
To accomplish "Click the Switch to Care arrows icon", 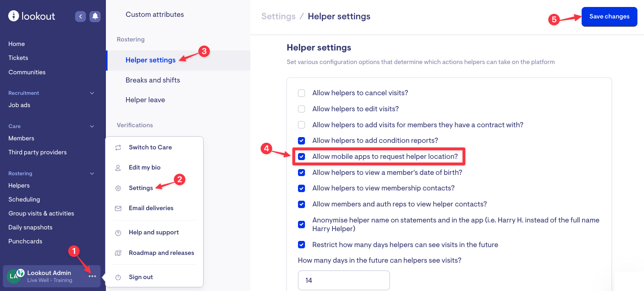I will click(x=118, y=148).
